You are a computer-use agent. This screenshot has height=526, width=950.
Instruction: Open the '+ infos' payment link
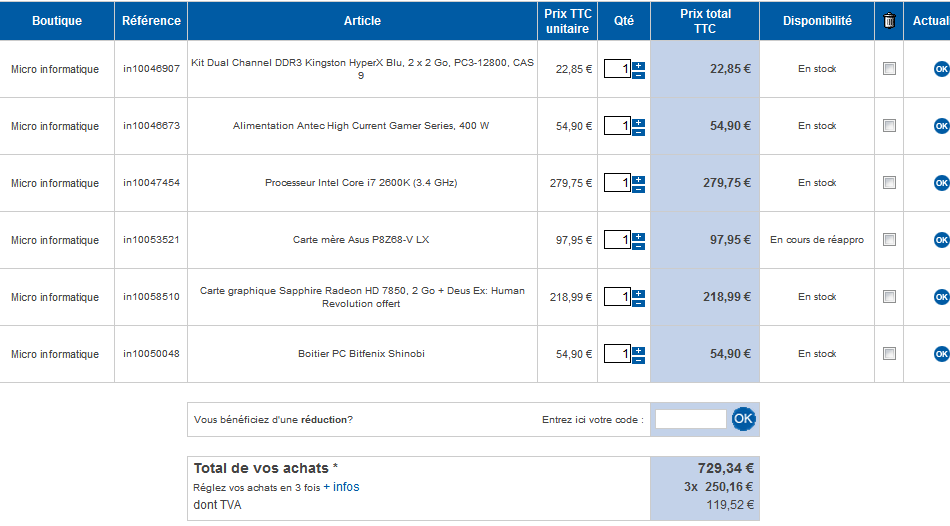(x=341, y=487)
